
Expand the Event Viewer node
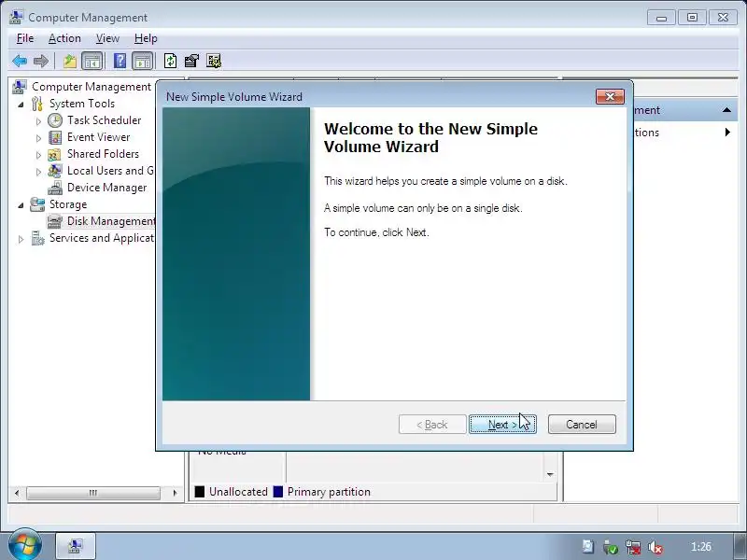click(38, 138)
